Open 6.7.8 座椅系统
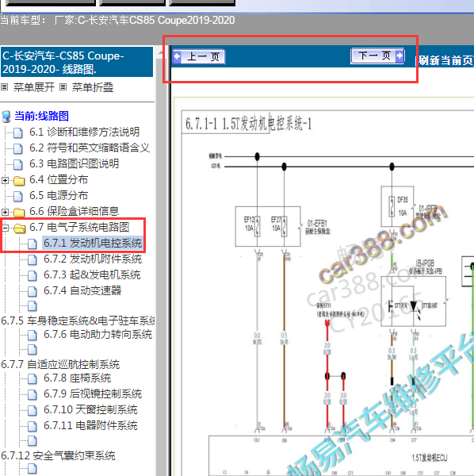The width and height of the screenshot is (474, 476). (77, 378)
